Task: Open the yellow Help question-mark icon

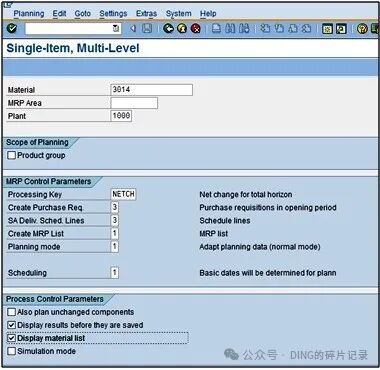Action: (x=362, y=29)
